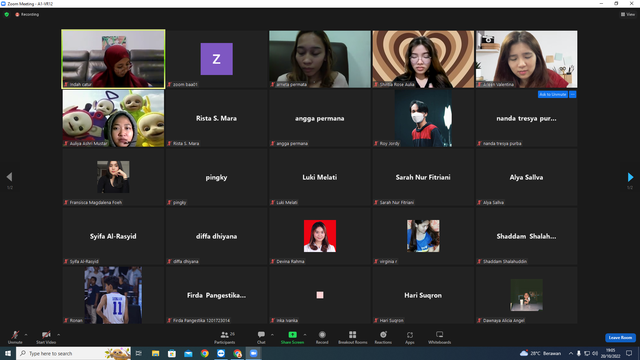Click Ronan's basketball profile picture
Image resolution: width=640 pixels, height=360 pixels.
point(113,295)
